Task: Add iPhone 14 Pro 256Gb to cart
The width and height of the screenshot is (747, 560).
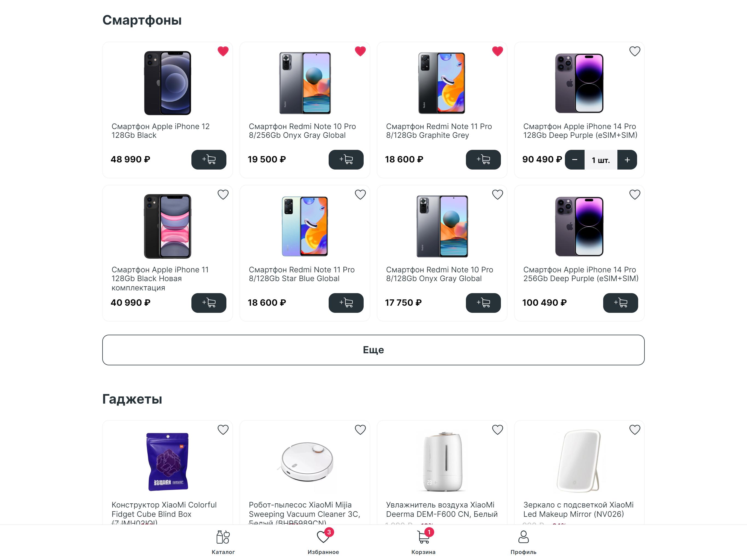Action: (x=620, y=303)
